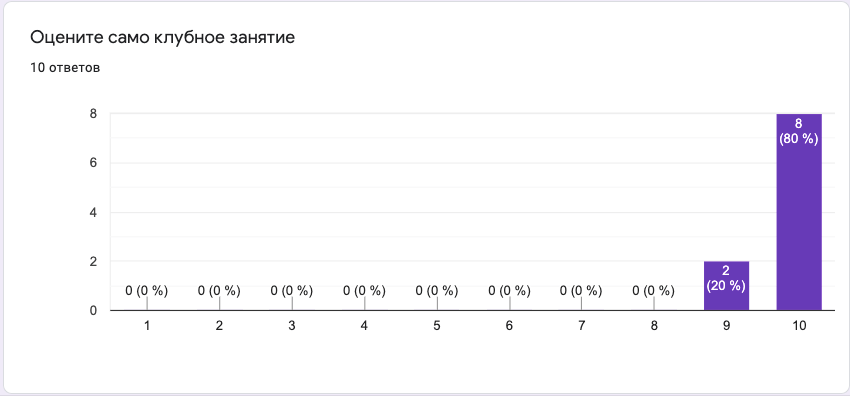Click the y-axis value 8

click(x=93, y=114)
